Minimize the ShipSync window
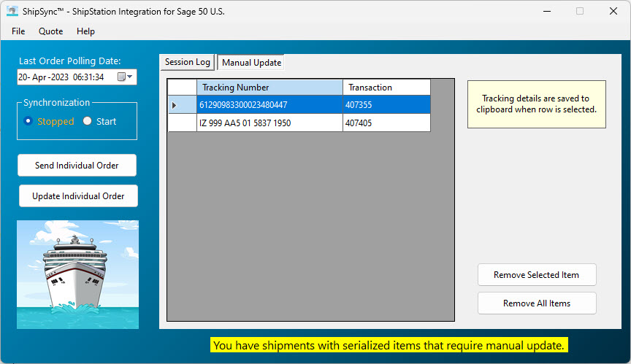Viewport: 631px width, 364px height. coord(547,11)
